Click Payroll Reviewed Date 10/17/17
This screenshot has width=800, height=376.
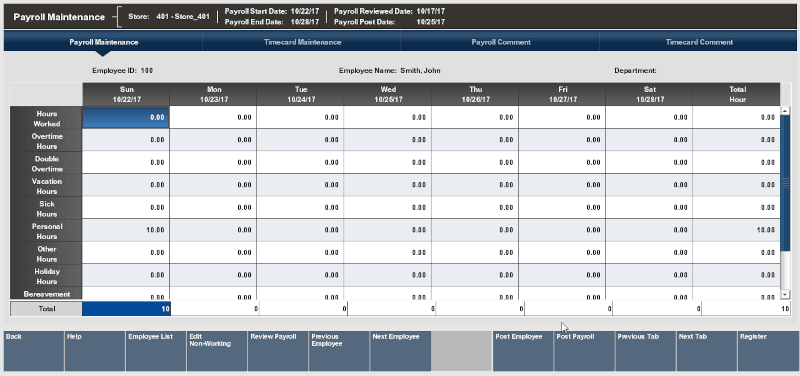(x=389, y=11)
